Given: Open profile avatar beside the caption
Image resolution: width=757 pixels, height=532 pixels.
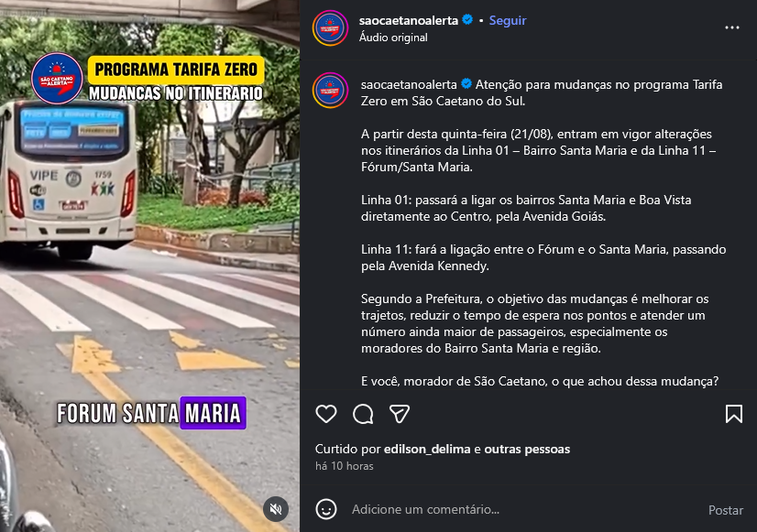Looking at the screenshot, I should (x=330, y=90).
